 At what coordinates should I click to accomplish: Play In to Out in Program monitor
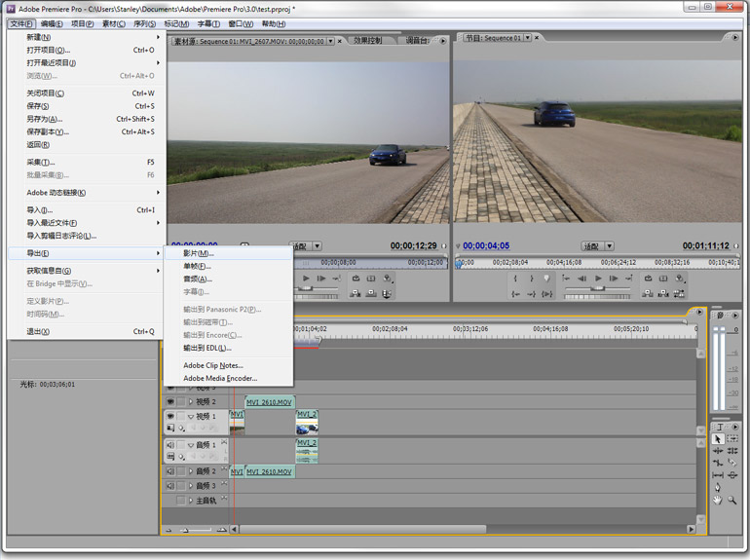[x=546, y=294]
